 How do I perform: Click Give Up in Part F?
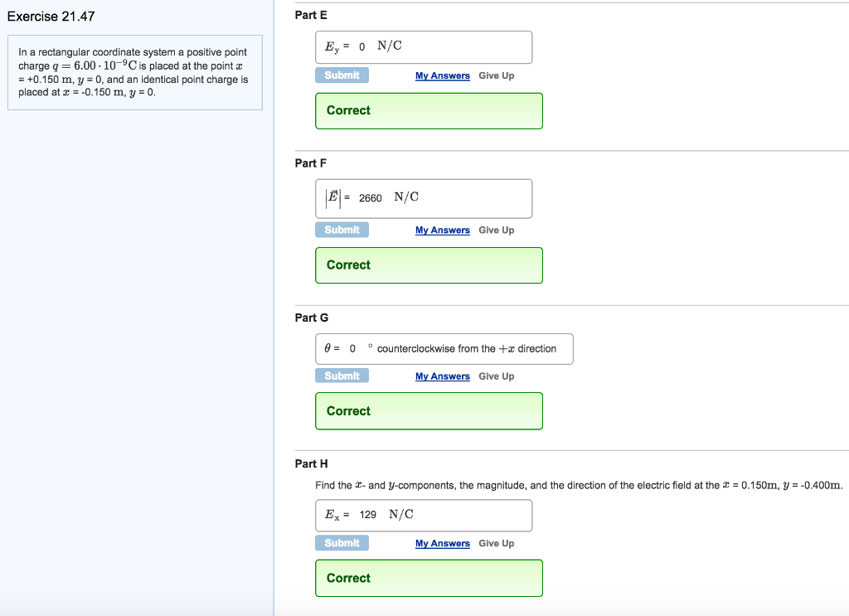(496, 230)
